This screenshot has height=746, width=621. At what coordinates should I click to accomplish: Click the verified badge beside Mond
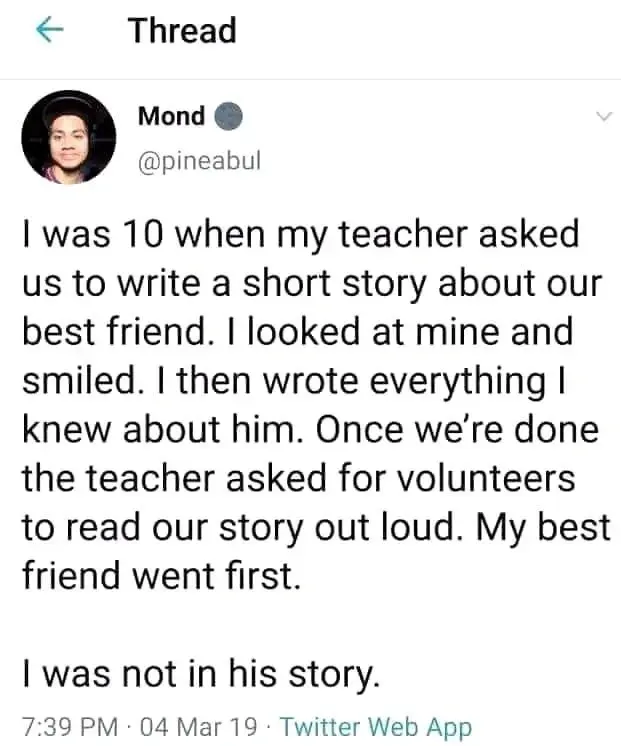(x=229, y=117)
